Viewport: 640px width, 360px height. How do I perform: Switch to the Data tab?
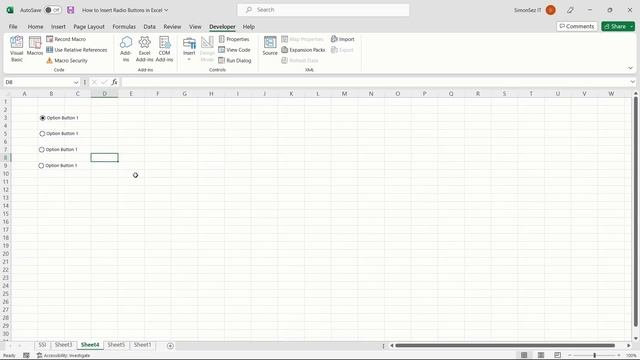[149, 27]
